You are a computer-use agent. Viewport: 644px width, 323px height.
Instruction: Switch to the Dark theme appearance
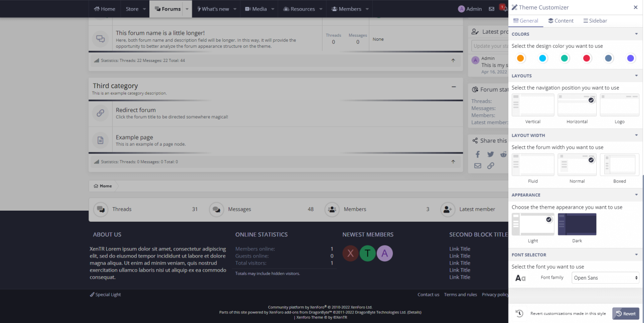pos(577,224)
